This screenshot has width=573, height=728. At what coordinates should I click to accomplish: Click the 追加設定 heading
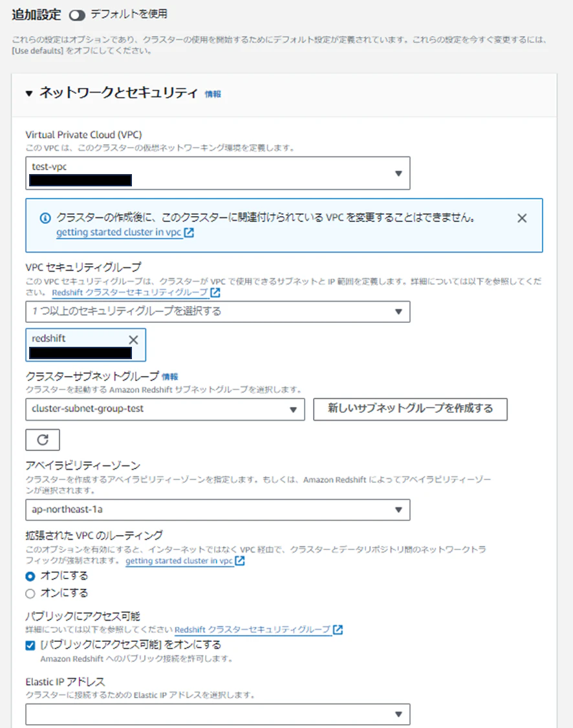pos(36,15)
